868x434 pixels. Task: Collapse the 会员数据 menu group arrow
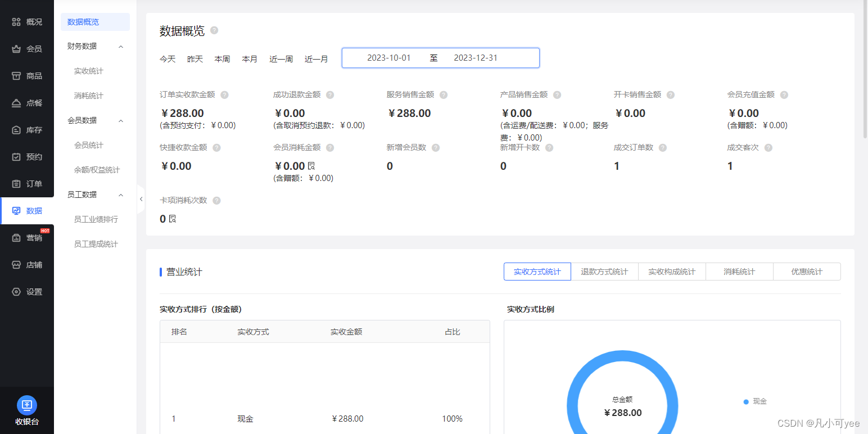pos(121,120)
